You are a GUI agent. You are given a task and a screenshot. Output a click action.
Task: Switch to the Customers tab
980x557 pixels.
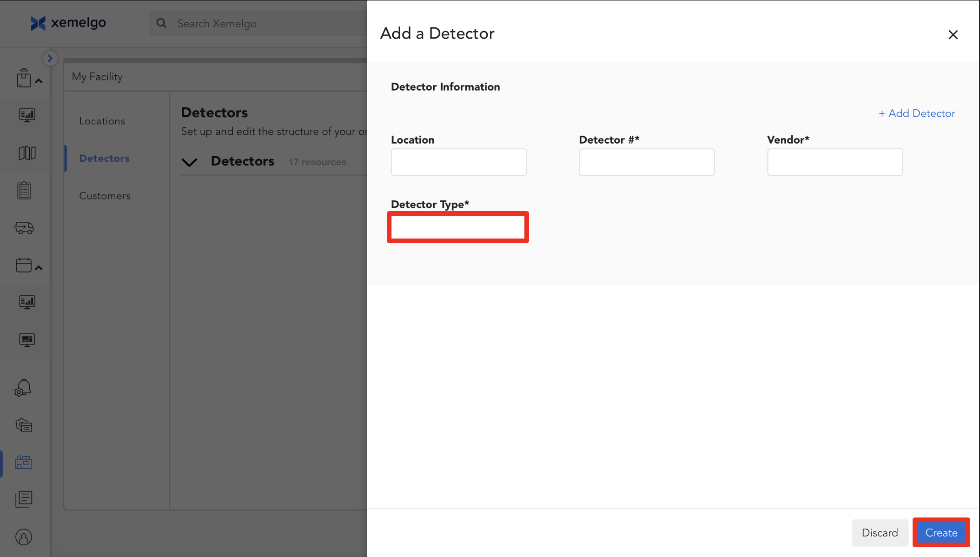105,196
